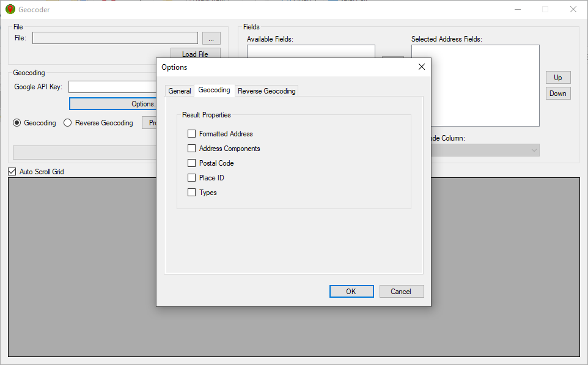588x365 pixels.
Task: Click the Geocoder application icon
Action: (10, 9)
